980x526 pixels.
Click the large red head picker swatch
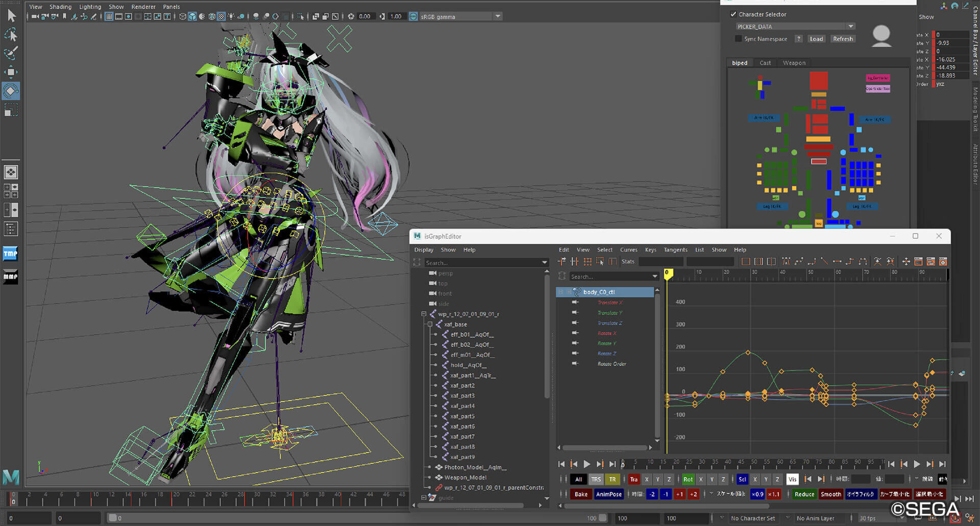click(819, 81)
